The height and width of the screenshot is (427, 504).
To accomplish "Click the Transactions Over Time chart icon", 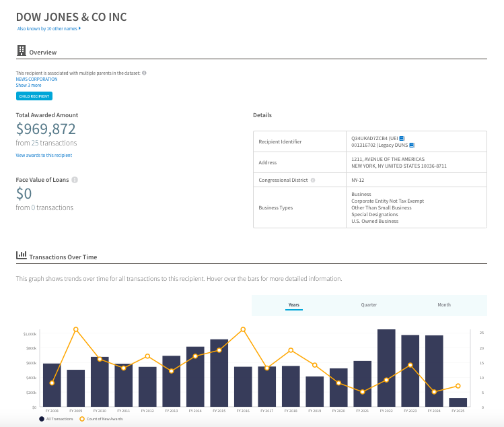I will 22,257.
